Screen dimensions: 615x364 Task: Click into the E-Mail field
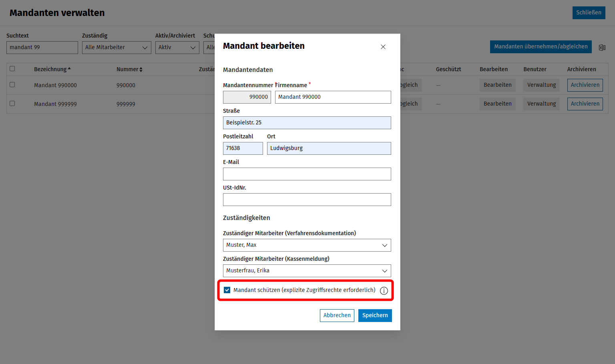(307, 174)
